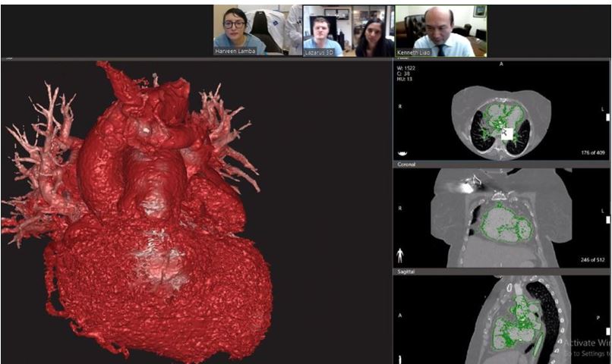Click the 'HU: 13' readout

point(404,79)
